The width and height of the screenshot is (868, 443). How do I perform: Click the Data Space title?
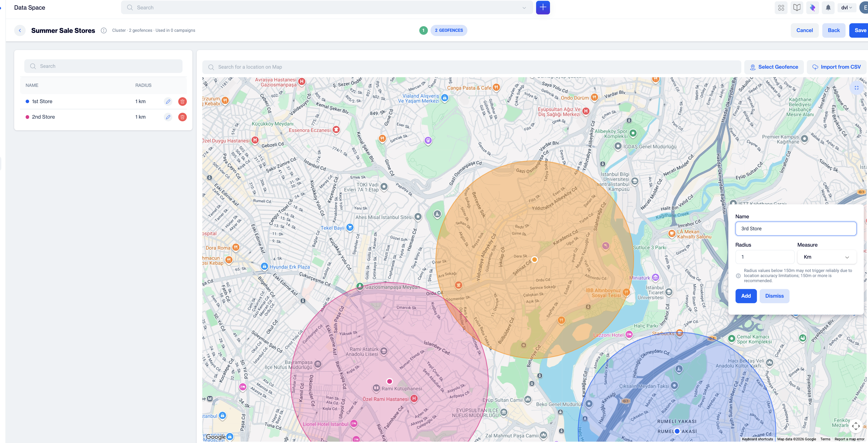tap(30, 7)
